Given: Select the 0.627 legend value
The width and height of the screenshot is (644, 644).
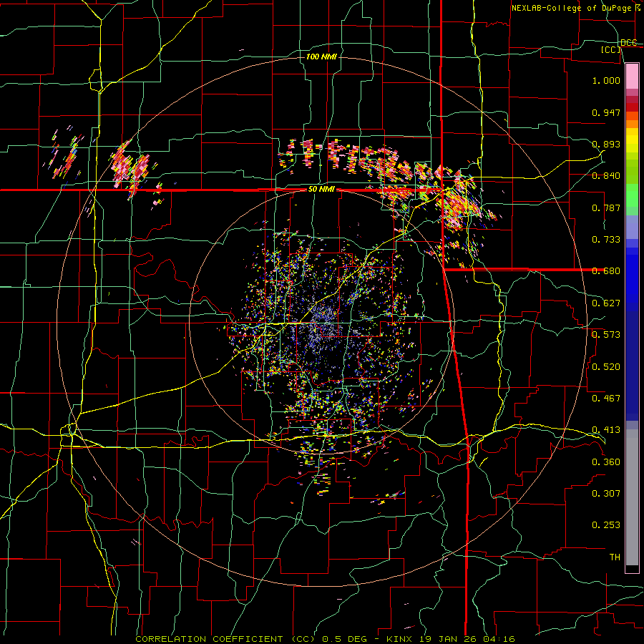Looking at the screenshot, I should (x=606, y=303).
